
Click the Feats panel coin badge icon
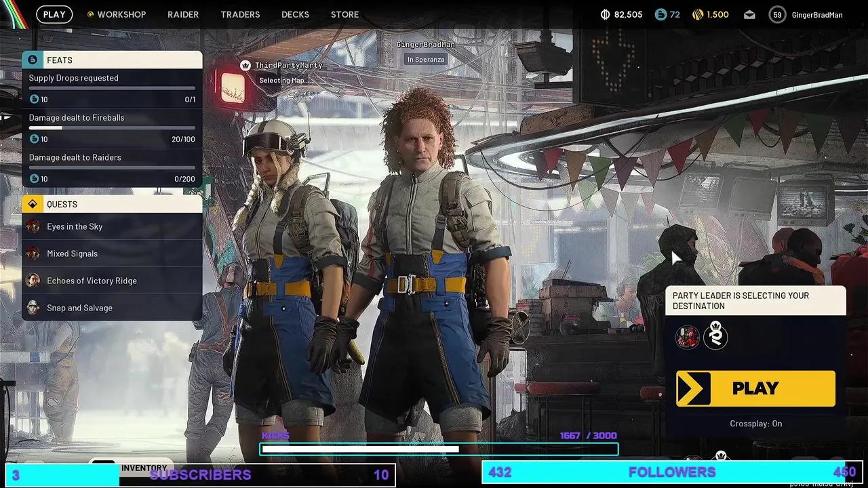coord(32,60)
